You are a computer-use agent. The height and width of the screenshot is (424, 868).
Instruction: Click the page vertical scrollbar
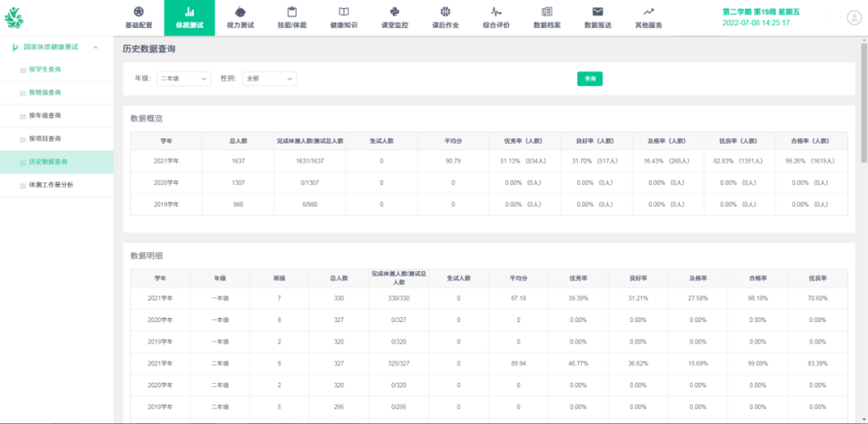[x=864, y=103]
